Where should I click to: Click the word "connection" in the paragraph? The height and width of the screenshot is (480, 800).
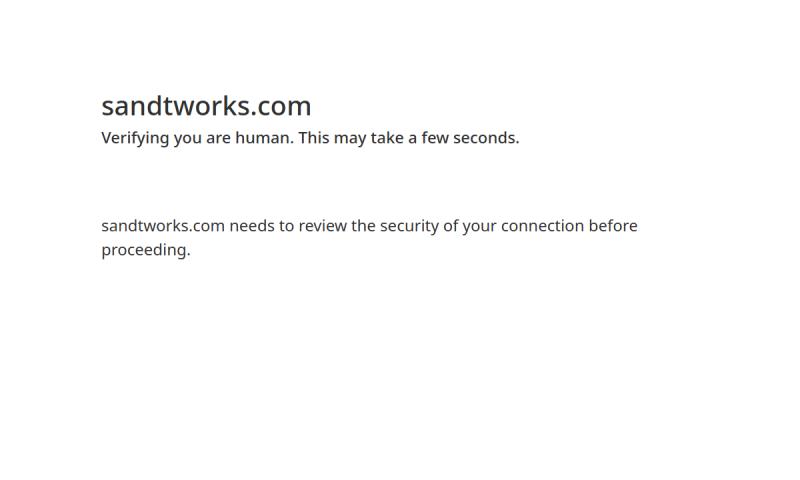pos(542,226)
